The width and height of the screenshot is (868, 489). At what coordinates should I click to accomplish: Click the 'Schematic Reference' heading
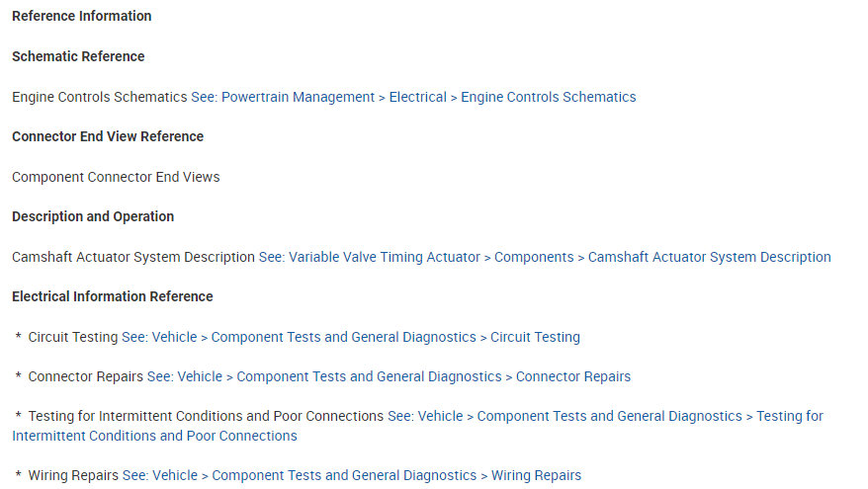(x=78, y=56)
